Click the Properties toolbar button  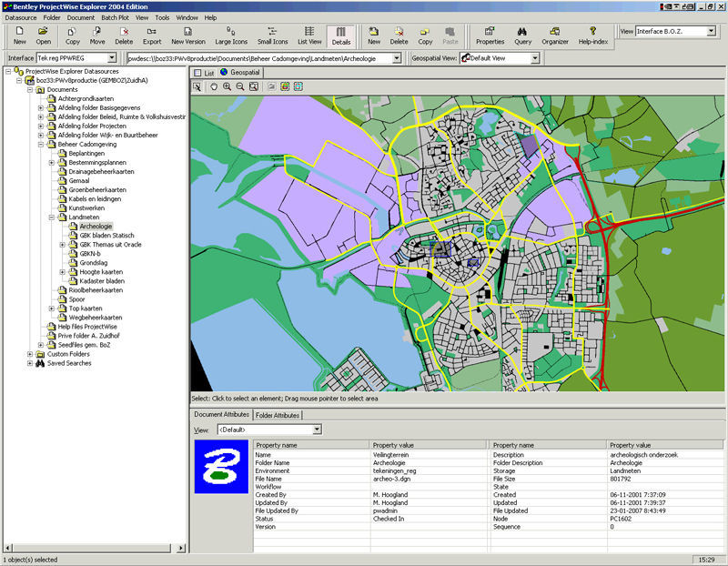pos(490,35)
